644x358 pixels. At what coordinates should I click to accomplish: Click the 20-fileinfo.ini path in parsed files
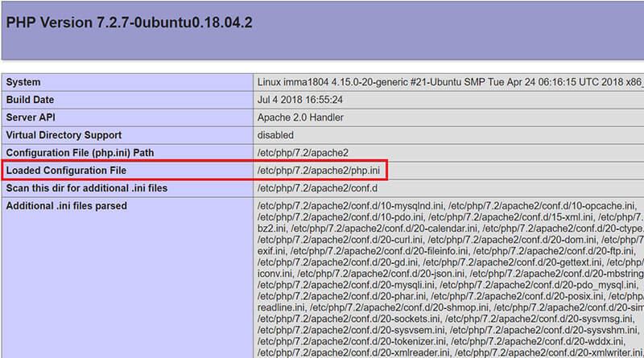[x=379, y=251]
